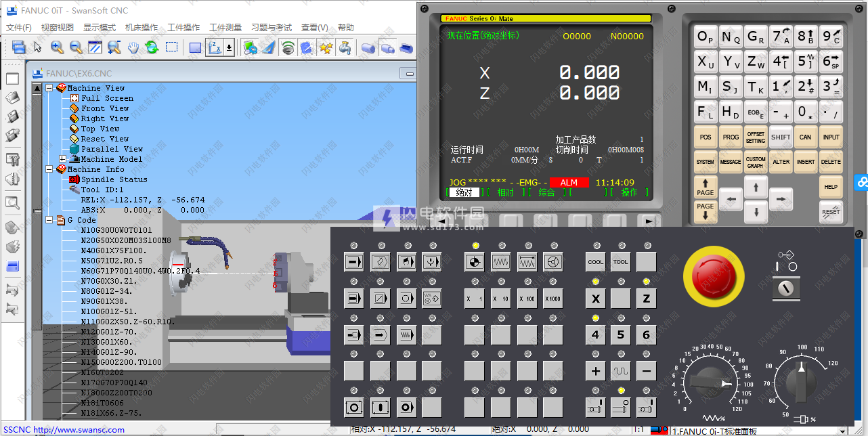Image resolution: width=868 pixels, height=436 pixels.
Task: Click the cursor up arrow key on keypad
Action: coord(756,186)
